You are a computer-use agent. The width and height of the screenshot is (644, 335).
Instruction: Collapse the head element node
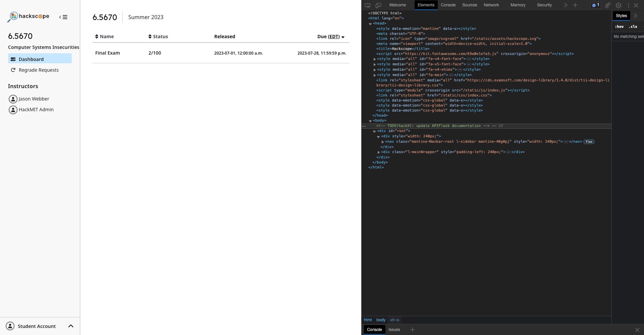tap(370, 24)
